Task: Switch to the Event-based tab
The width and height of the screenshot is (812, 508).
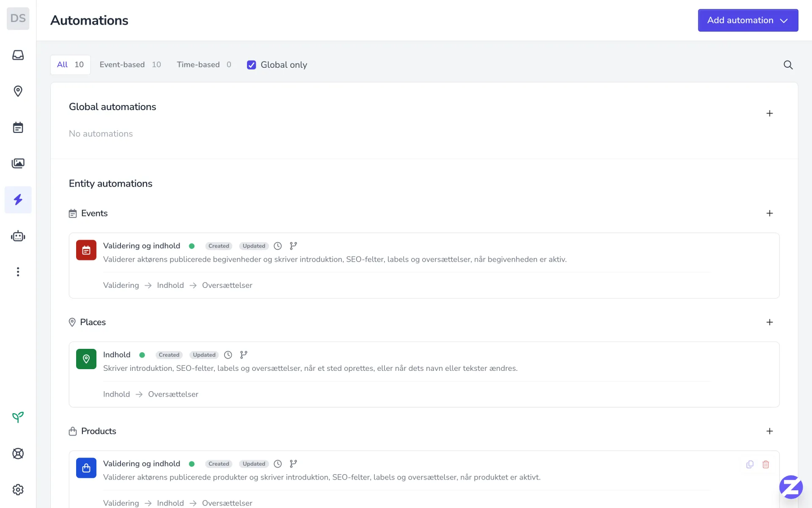Action: click(x=130, y=65)
